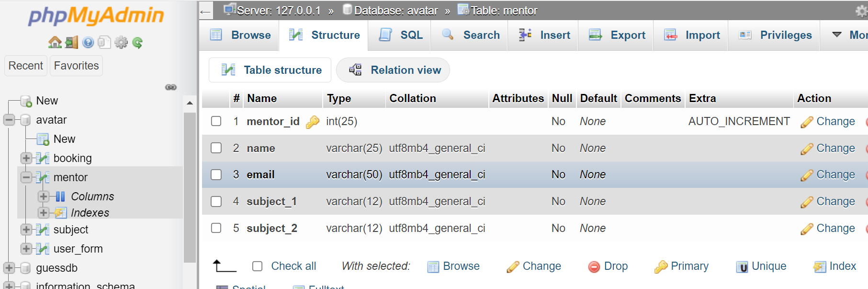Screen dimensions: 868x289
Task: Reload the navigation panel
Action: (137, 43)
